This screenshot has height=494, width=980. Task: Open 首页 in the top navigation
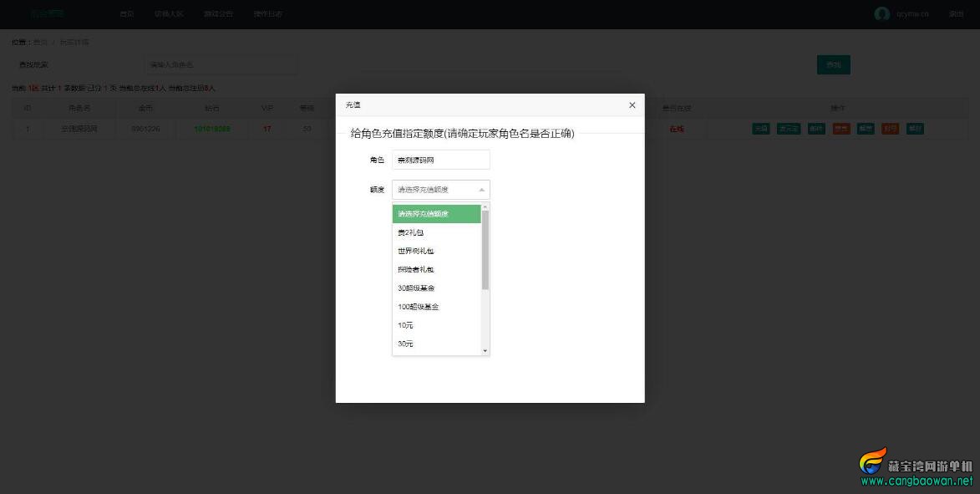(x=127, y=13)
